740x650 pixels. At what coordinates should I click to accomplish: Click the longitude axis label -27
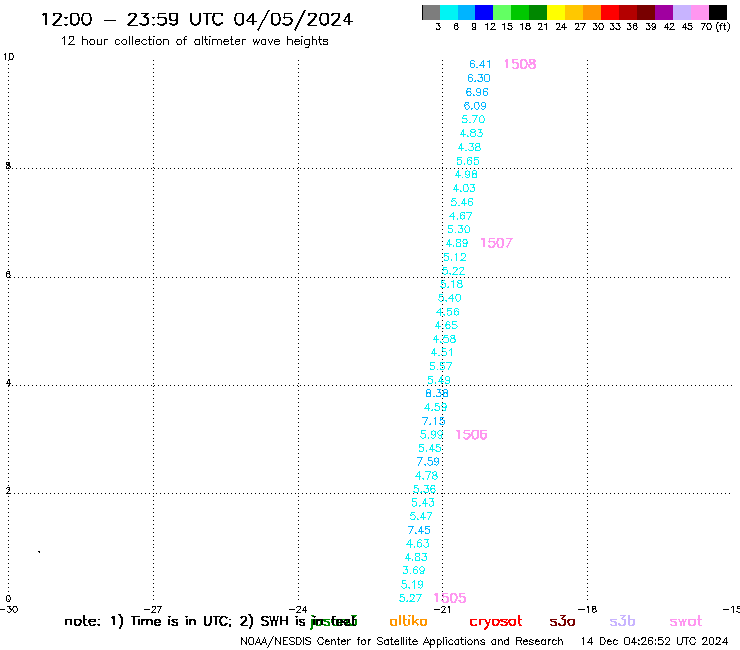click(153, 609)
